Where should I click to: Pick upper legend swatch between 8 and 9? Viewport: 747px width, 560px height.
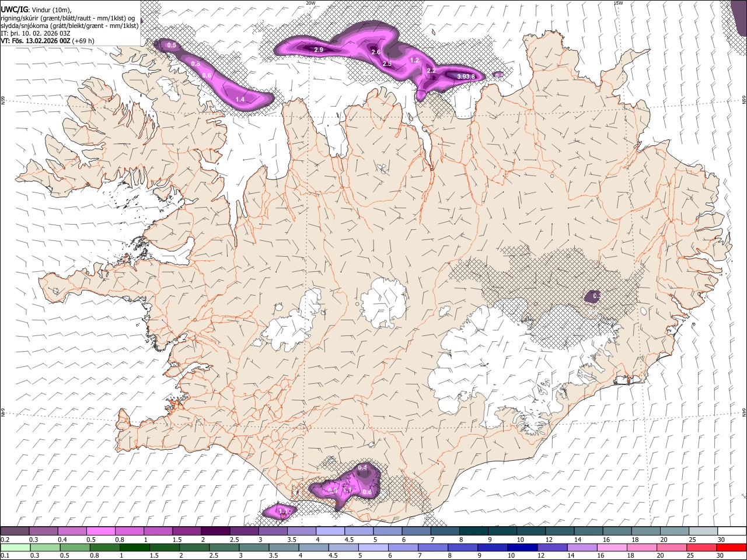pos(473,531)
